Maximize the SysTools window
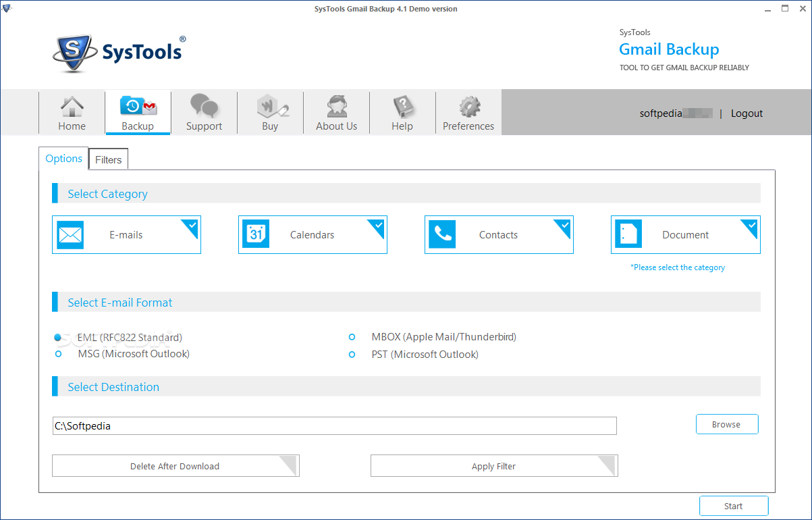Image resolution: width=812 pixels, height=520 pixels. pyautogui.click(x=785, y=9)
